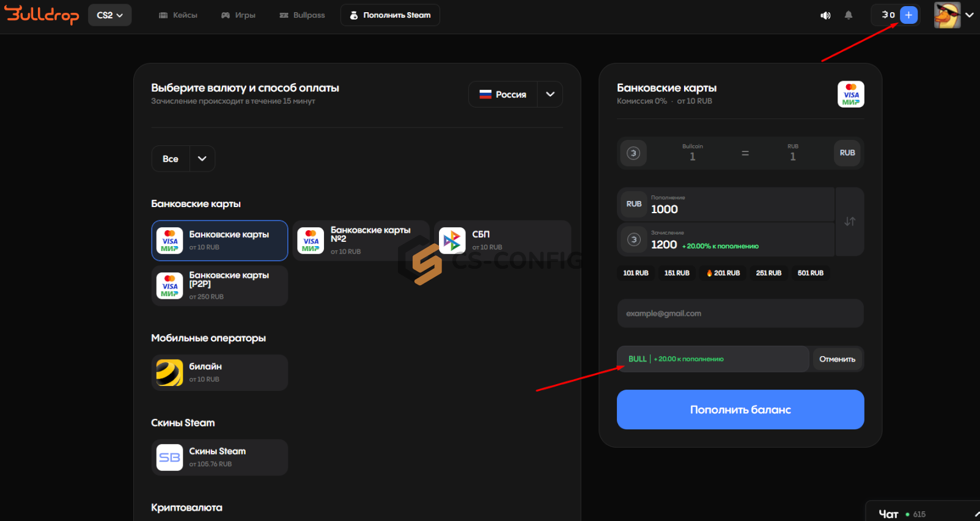Click the Пополнить баланс button
The height and width of the screenshot is (521, 980).
pyautogui.click(x=740, y=410)
